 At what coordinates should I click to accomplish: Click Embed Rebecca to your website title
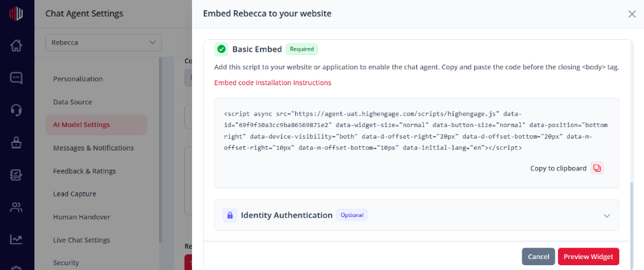(268, 14)
